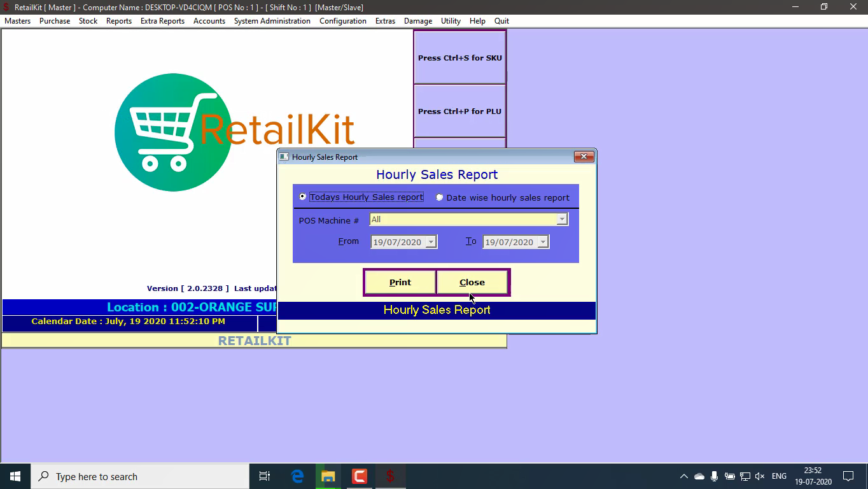This screenshot has height=489, width=868.
Task: Open the Reports menu
Action: [119, 21]
